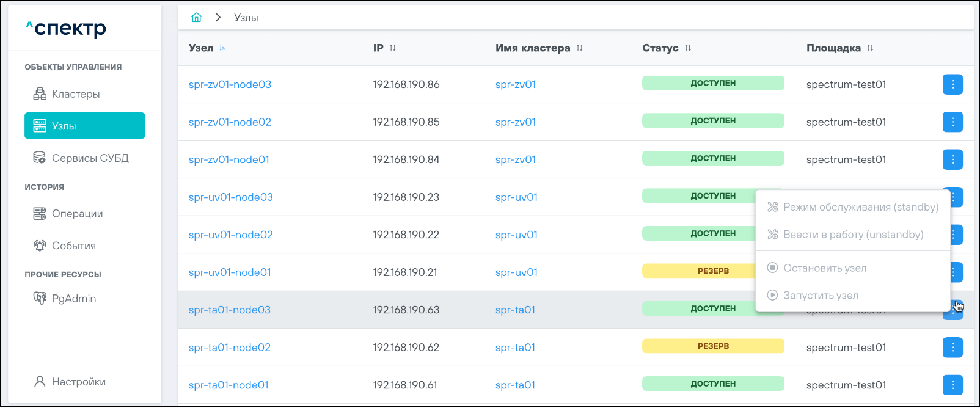The width and height of the screenshot is (980, 408).
Task: Open the События page
Action: click(x=73, y=246)
